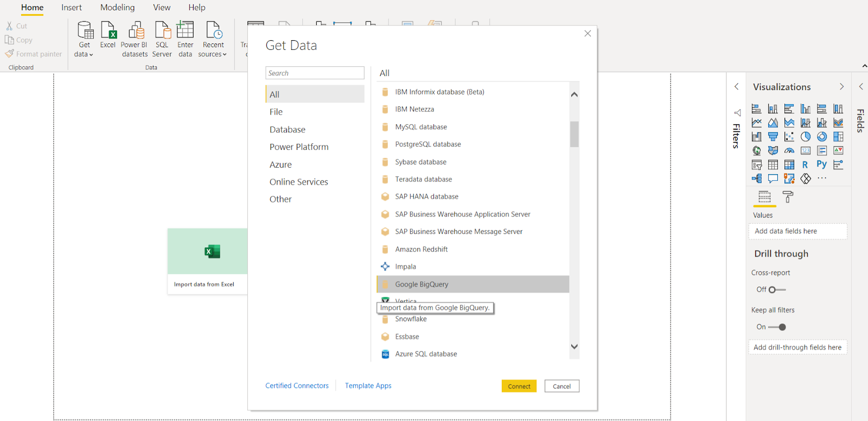
Task: Toggle the Keep all filters switch
Action: (777, 327)
